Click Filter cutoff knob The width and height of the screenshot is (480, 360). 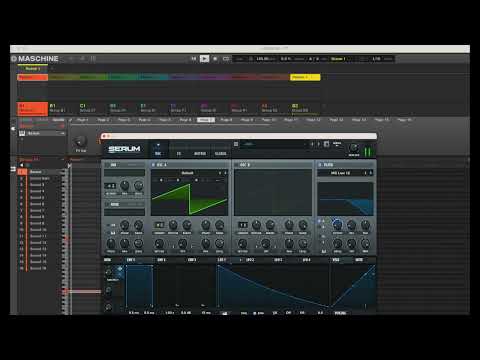[337, 224]
